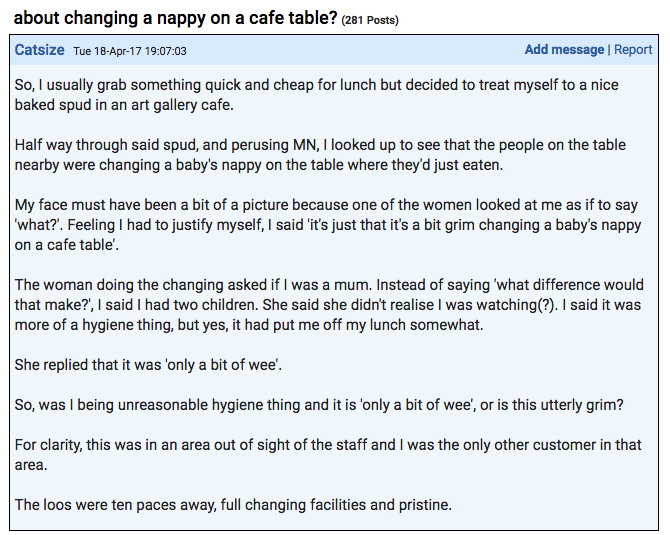The width and height of the screenshot is (670, 535).
Task: Click the line 'nearby were changing a baby's nappy'
Action: click(259, 165)
